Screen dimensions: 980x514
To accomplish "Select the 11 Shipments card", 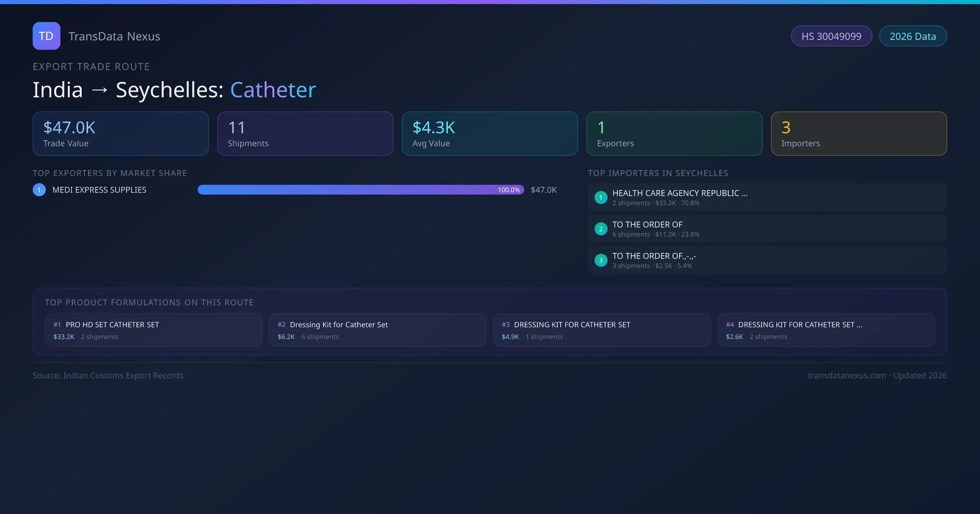I will tap(305, 134).
